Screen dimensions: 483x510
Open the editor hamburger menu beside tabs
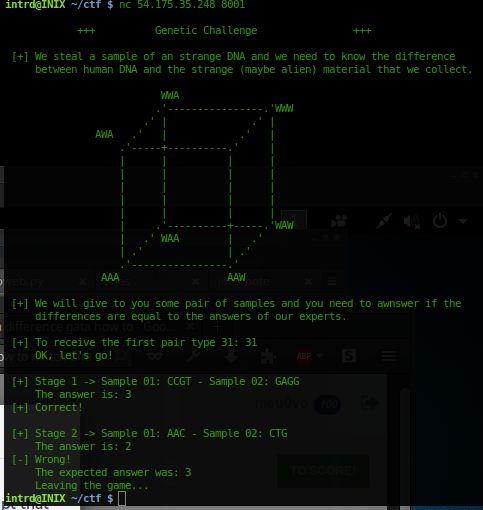click(x=332, y=282)
